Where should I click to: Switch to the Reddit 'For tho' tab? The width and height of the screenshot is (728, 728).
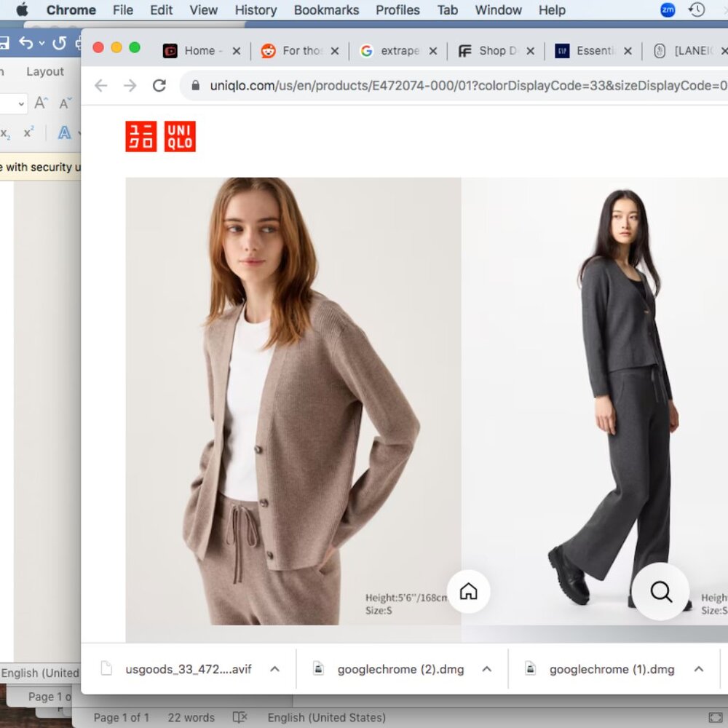(x=300, y=51)
